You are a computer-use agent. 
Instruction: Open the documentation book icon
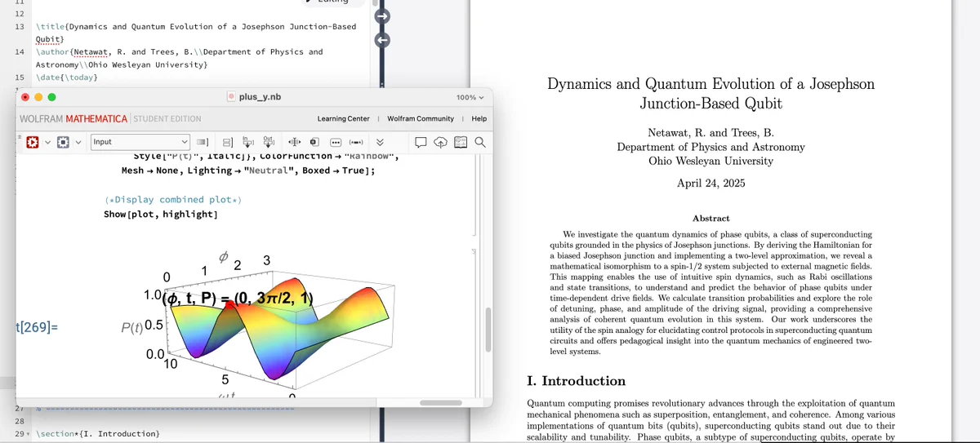click(x=461, y=142)
